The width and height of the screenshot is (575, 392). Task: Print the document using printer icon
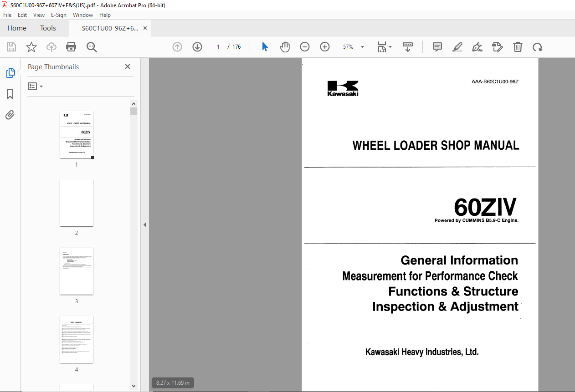(x=71, y=47)
